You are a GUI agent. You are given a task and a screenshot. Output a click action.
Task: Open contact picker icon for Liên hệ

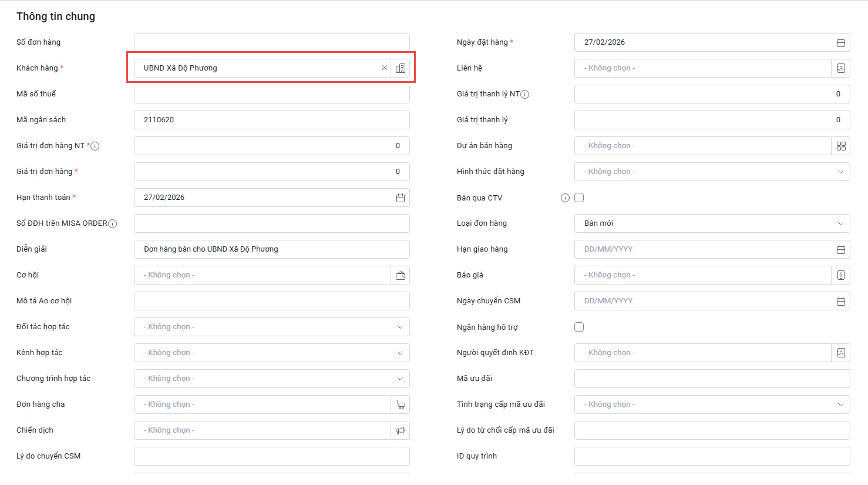click(x=840, y=68)
